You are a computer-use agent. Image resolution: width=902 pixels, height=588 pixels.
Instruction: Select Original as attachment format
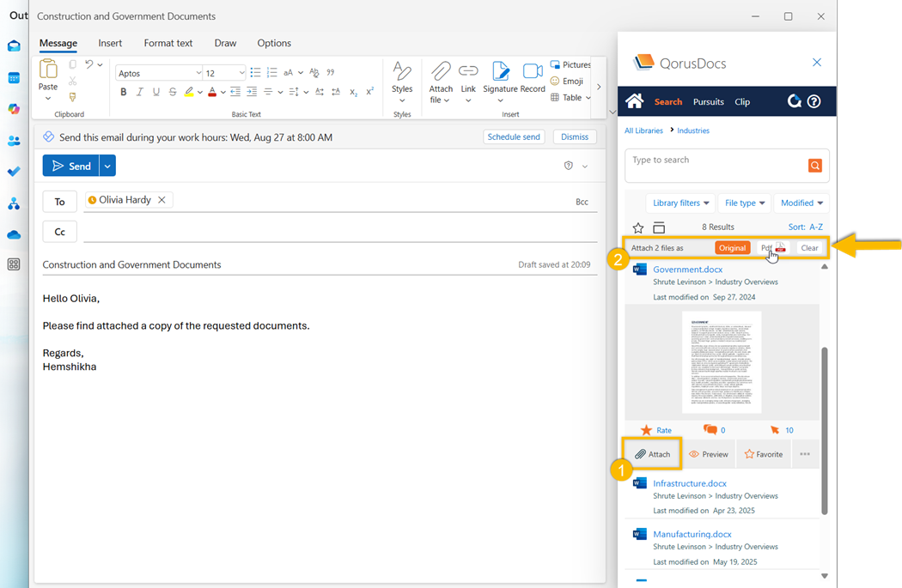coord(732,248)
